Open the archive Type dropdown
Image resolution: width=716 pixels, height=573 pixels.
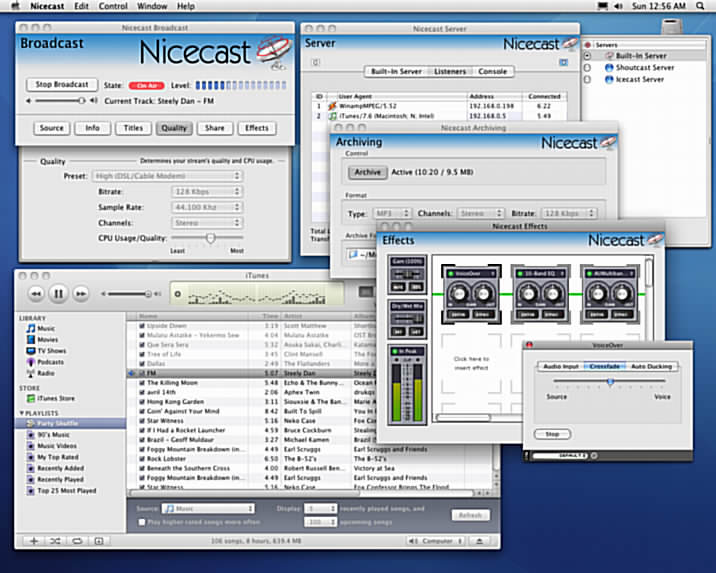[x=392, y=213]
